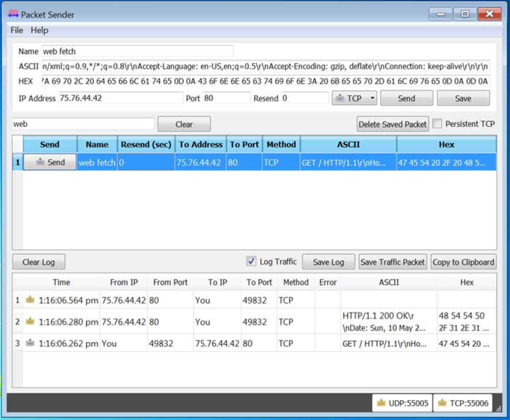
Task: Click sent icon in log row 1:16:06.262
Action: 30,343
